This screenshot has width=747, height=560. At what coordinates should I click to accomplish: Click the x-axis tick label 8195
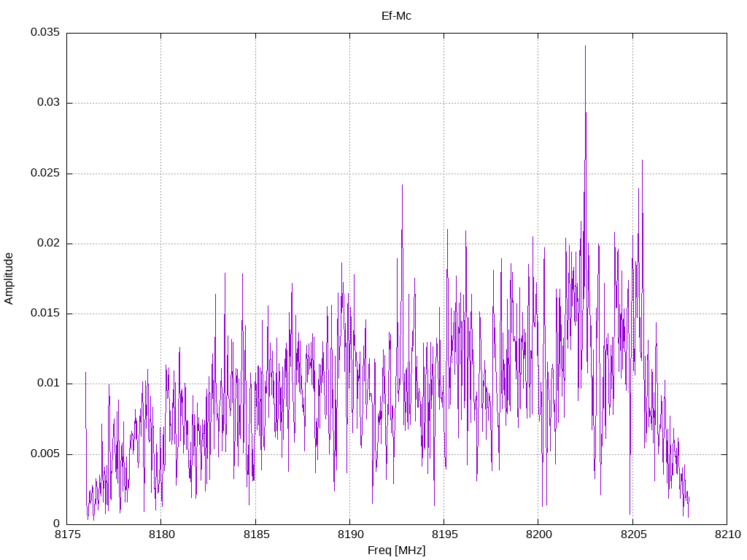444,534
